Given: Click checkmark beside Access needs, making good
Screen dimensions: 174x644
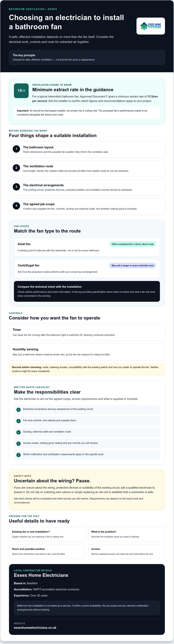Looking at the screenshot, I should (19, 443).
